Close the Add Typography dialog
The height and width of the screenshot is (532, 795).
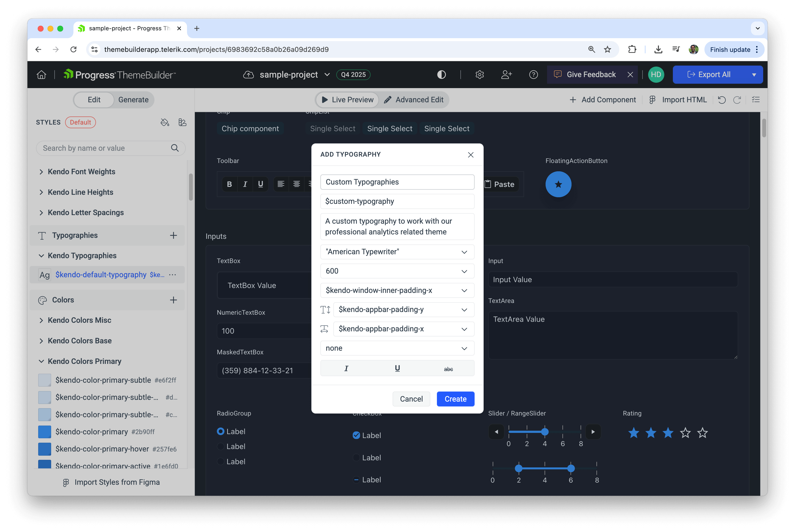[x=470, y=155]
